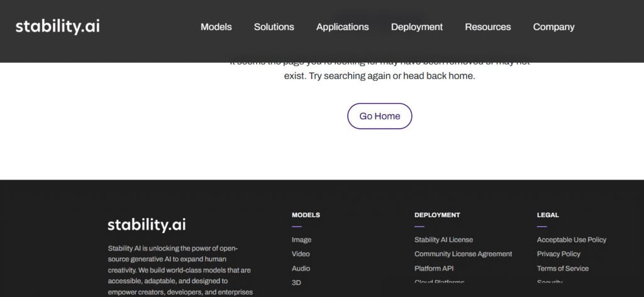The image size is (644, 297).
Task: Go to Audio models footer link
Action: 301,269
